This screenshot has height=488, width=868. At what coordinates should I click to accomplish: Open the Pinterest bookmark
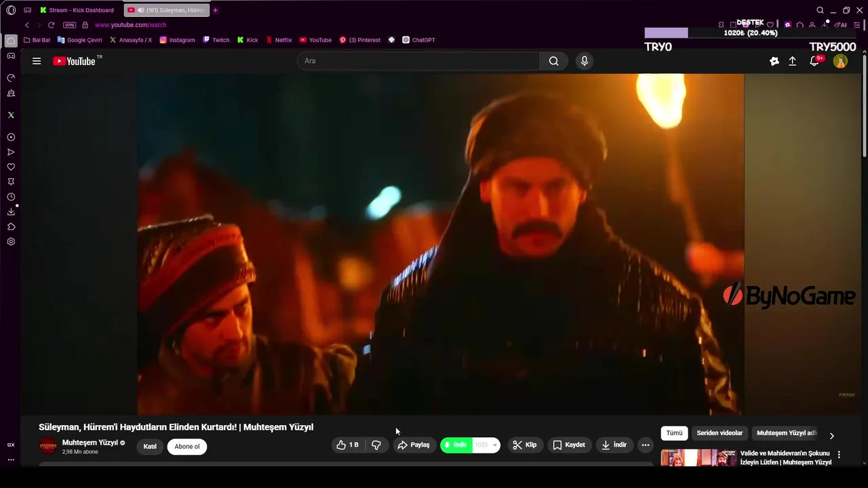click(360, 40)
